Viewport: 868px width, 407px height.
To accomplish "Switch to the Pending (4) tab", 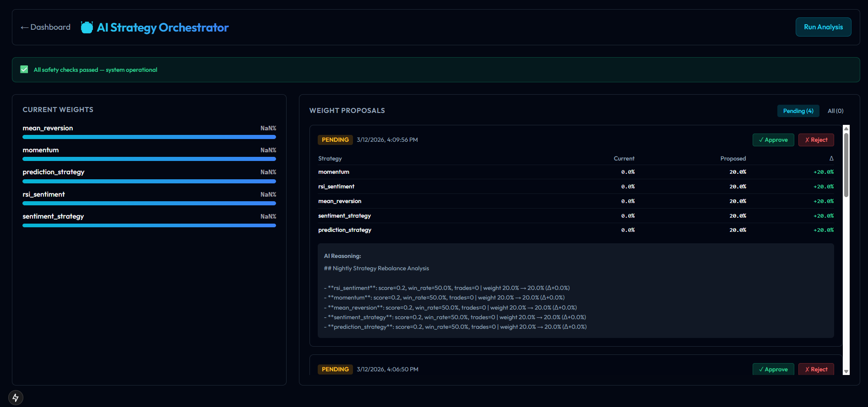I will [x=798, y=111].
